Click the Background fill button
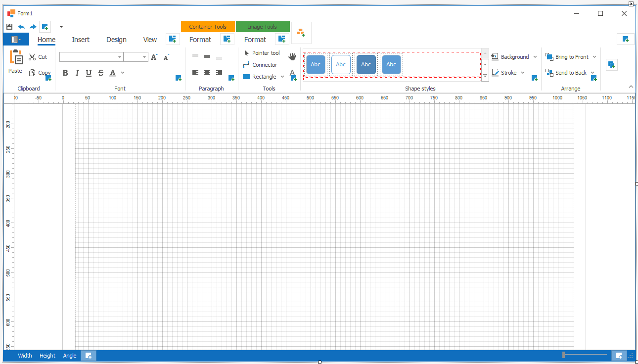Viewport: 638px width, 364px height. 510,57
